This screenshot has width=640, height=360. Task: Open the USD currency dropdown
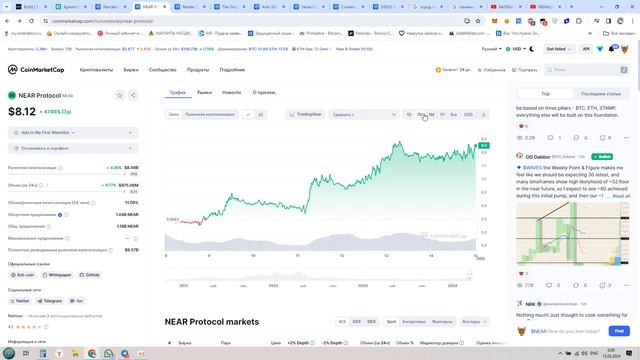[516, 49]
